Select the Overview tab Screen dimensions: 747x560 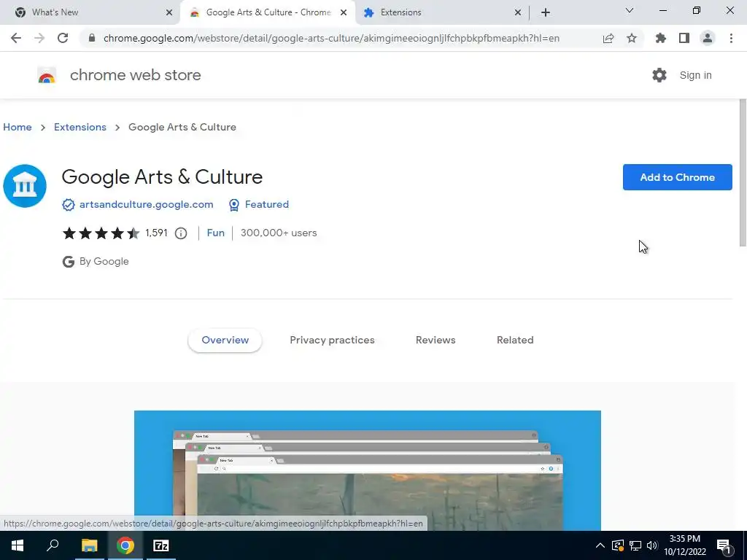[x=225, y=340]
